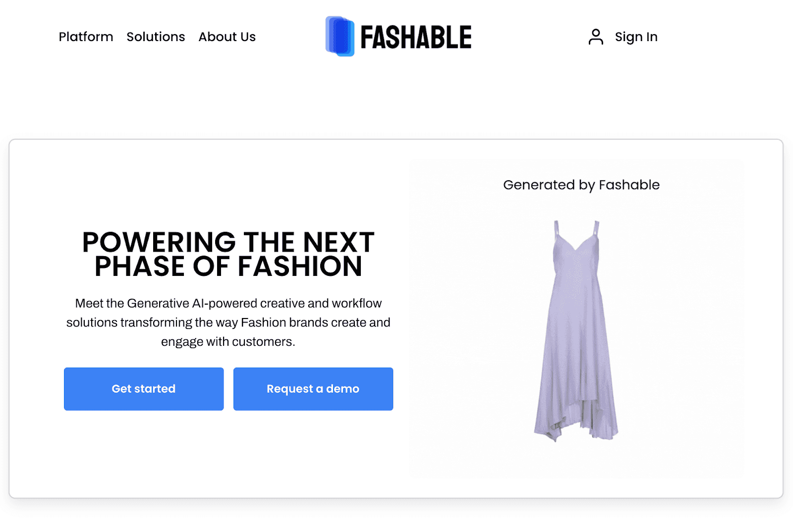Click the hero headline POWERING THE NEXT PHASE
This screenshot has width=793, height=532.
pos(228,254)
